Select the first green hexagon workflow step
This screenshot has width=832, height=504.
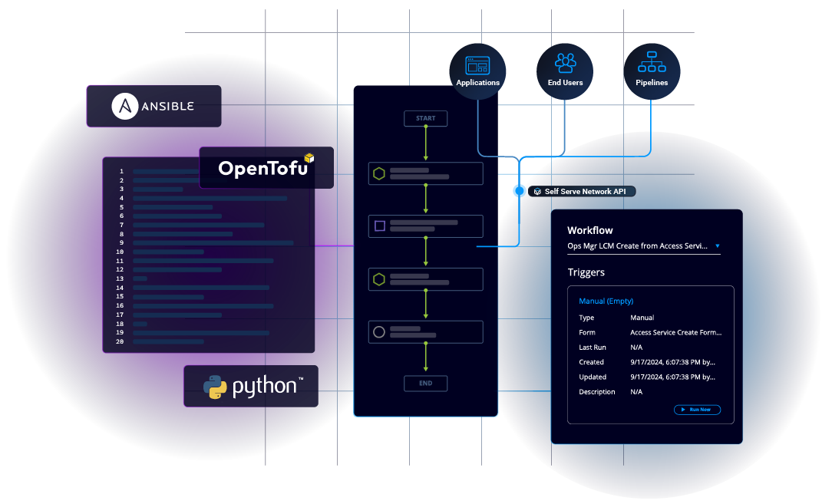(x=378, y=173)
